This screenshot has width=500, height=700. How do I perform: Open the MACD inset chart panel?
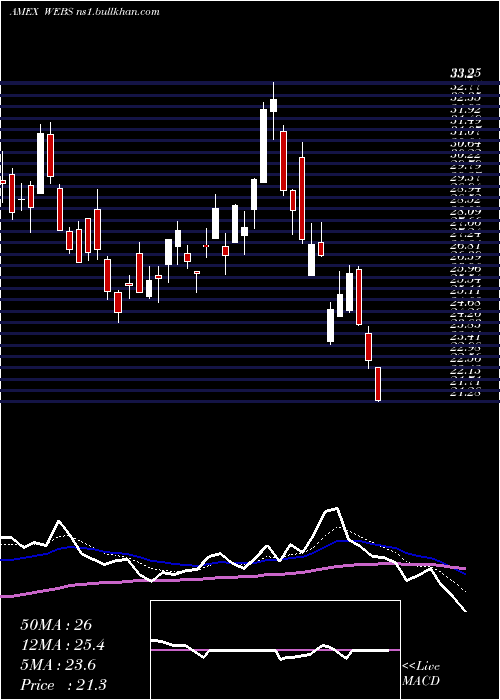tap(275, 650)
